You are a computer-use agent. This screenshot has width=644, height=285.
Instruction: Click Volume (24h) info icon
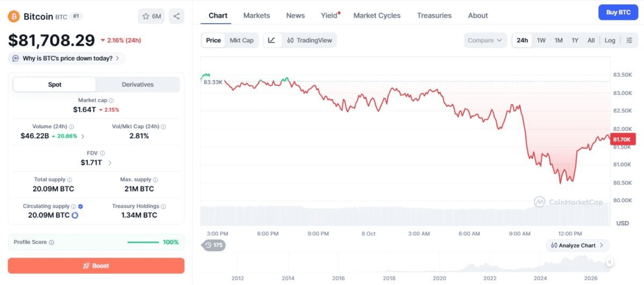71,127
